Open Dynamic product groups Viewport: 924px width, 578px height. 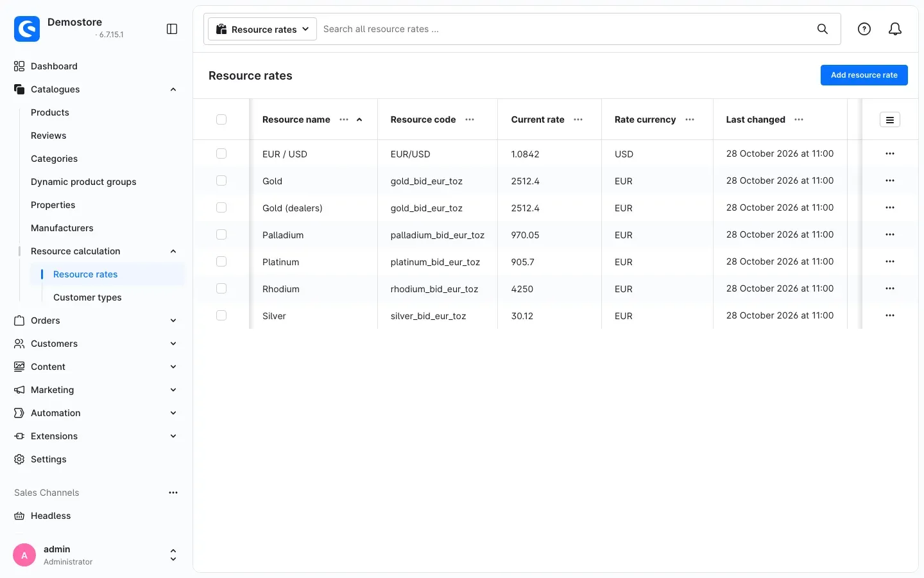point(83,182)
